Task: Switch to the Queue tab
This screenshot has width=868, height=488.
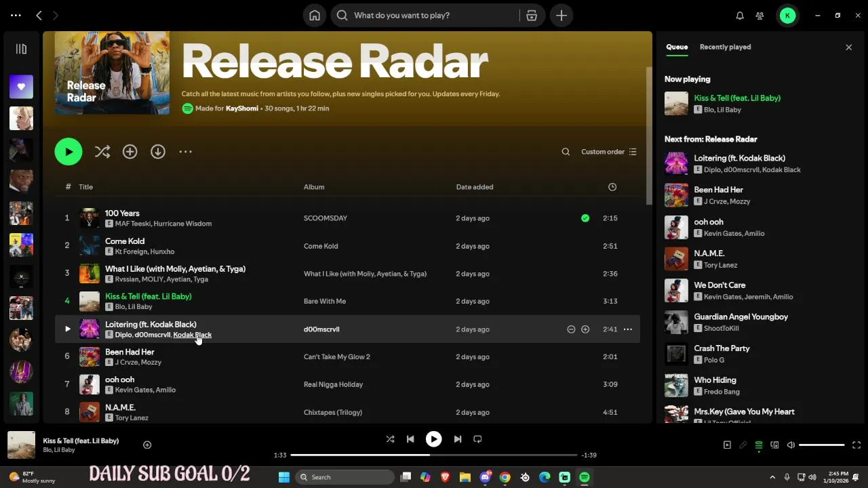Action: pyautogui.click(x=677, y=47)
